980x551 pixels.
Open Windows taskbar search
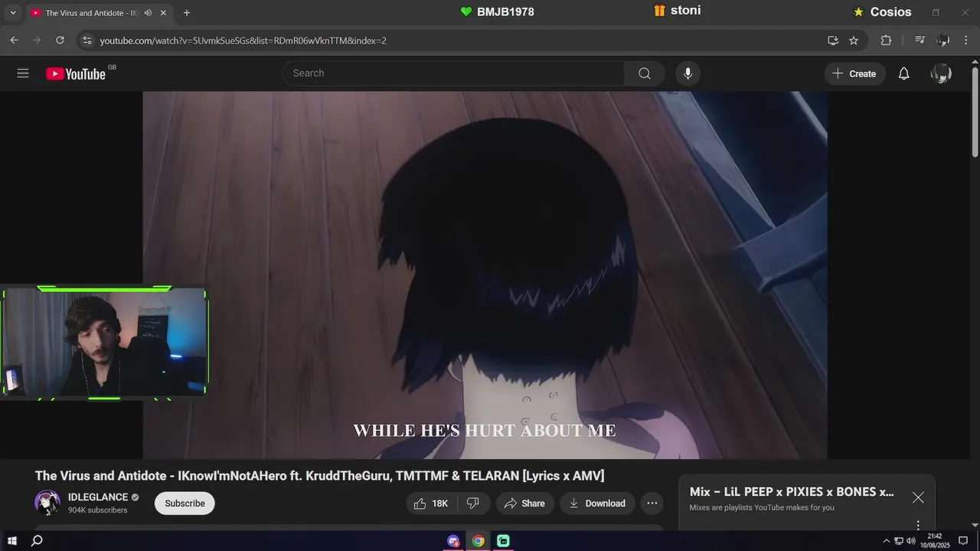click(x=37, y=541)
